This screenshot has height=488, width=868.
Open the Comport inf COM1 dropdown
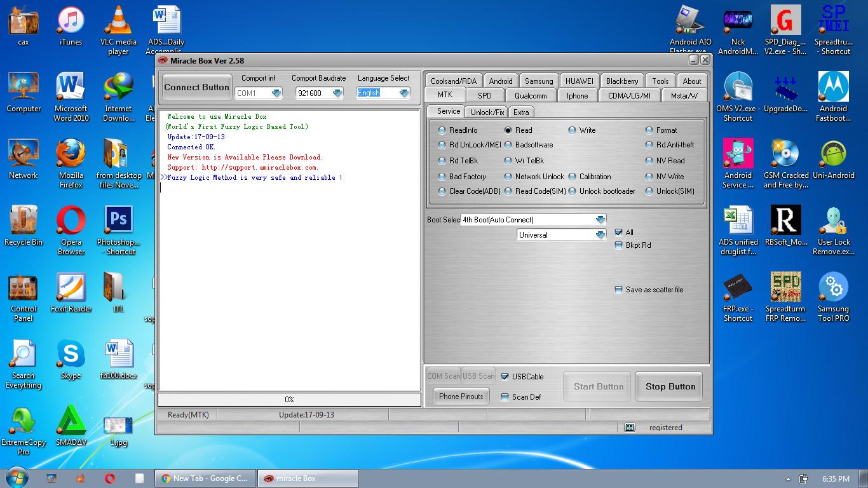(x=276, y=93)
